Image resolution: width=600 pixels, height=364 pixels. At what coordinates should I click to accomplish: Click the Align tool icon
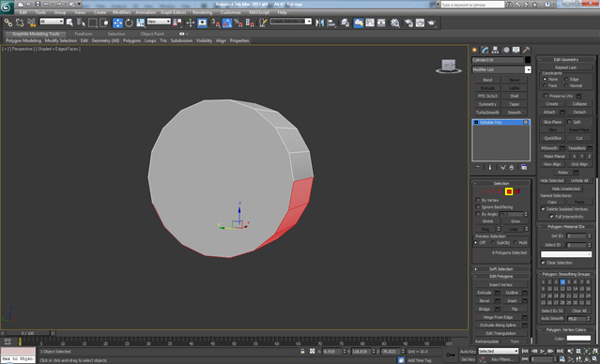[331, 23]
